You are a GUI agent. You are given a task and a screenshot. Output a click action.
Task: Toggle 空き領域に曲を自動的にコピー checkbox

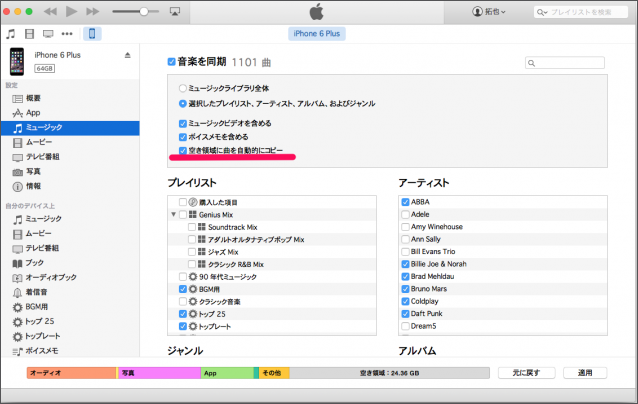(183, 151)
